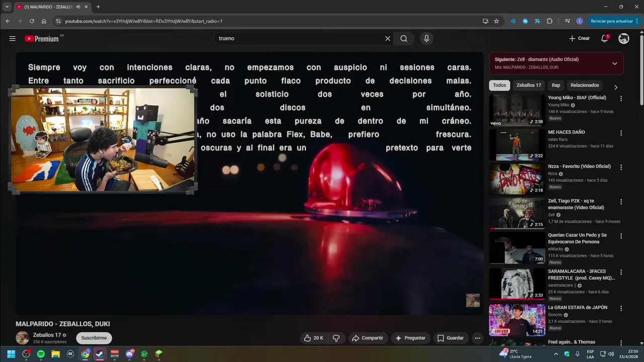
Task: Open options for Young Miko - BIAF
Action: click(x=621, y=99)
